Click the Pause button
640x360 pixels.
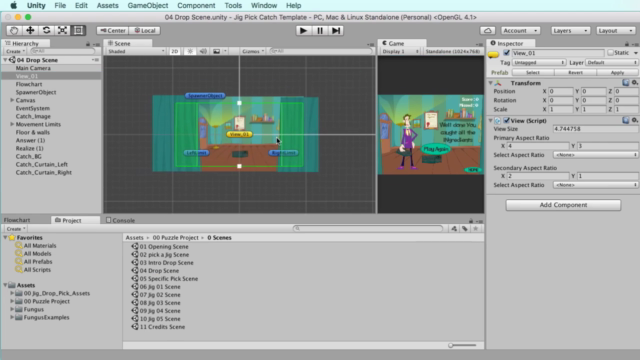[320, 31]
